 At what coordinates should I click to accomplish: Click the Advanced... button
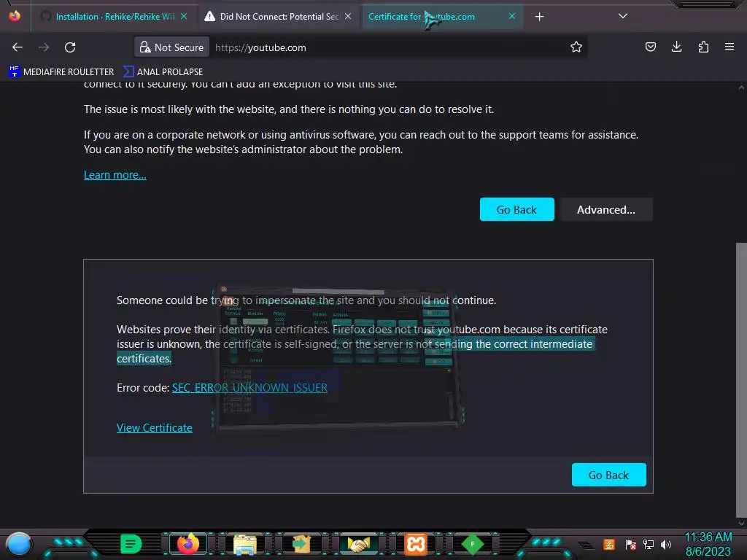606,209
